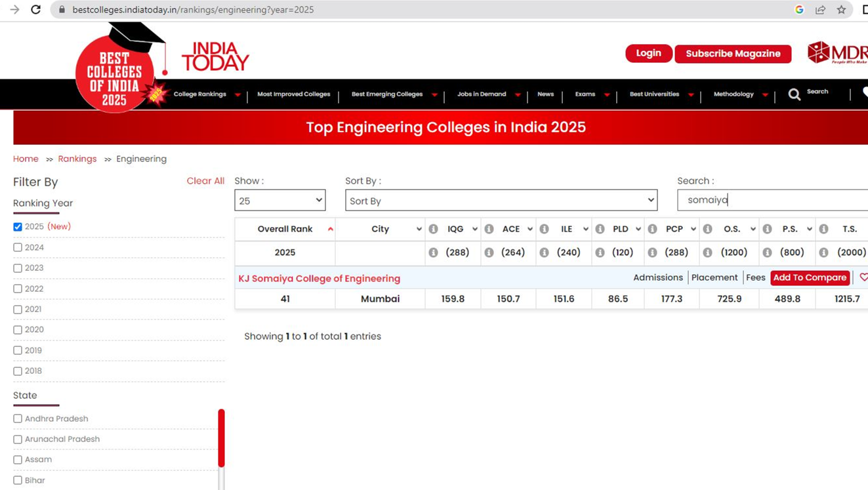
Task: Click info icon next to PCP header
Action: click(652, 229)
